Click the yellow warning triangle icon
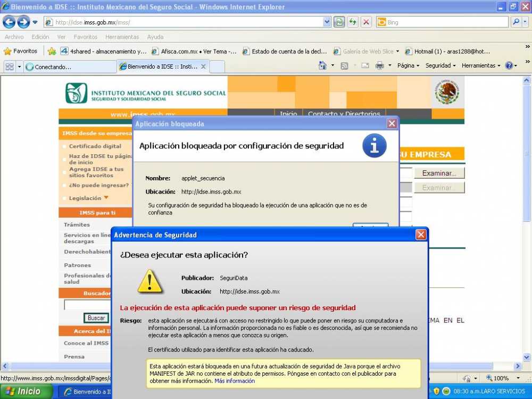This screenshot has width=532, height=399. coord(149,281)
